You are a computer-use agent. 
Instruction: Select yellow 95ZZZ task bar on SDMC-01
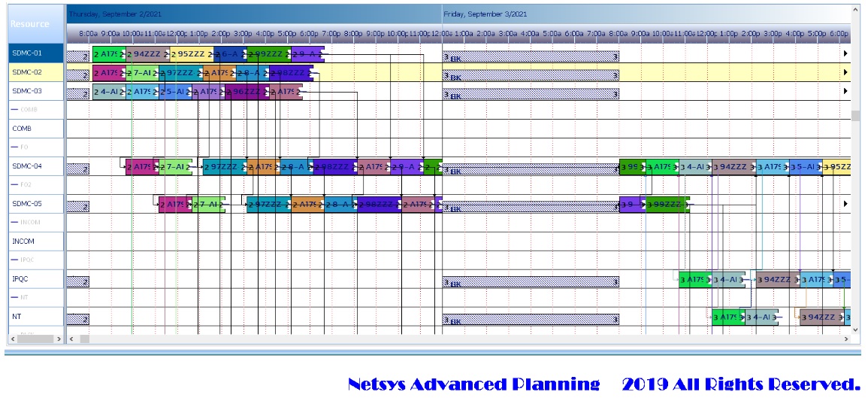[191, 54]
